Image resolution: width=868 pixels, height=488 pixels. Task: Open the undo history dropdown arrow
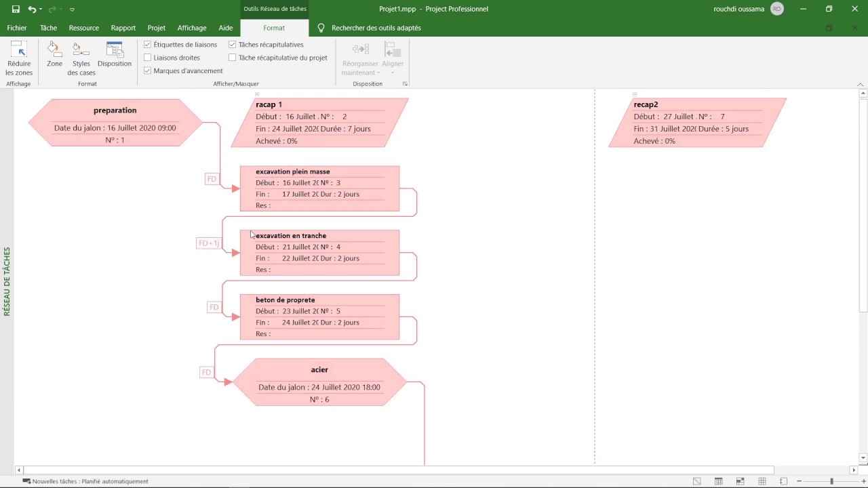coord(41,9)
